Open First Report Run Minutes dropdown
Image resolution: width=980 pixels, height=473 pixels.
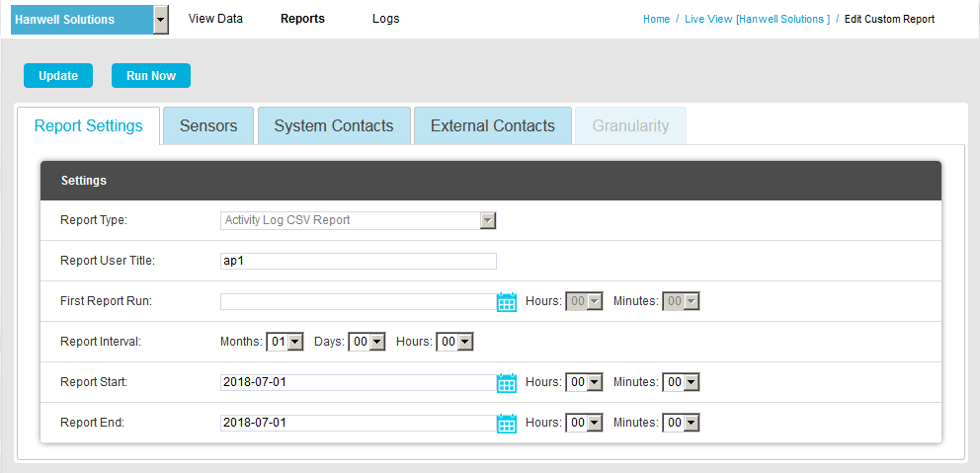[682, 301]
